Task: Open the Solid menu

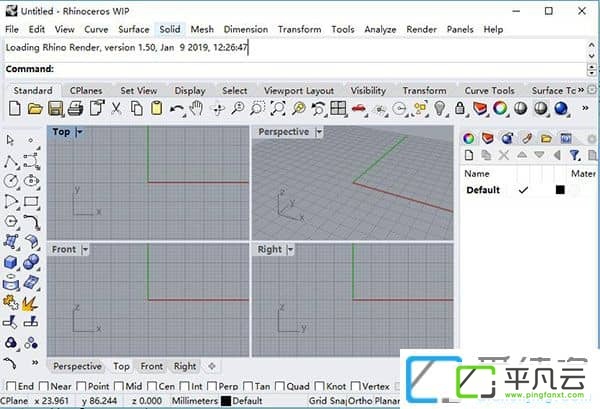Action: [x=170, y=29]
